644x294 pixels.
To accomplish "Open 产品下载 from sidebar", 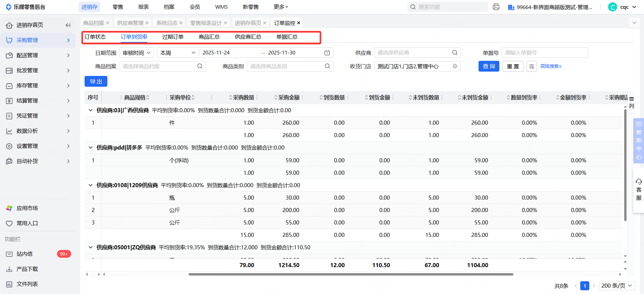I will coord(27,269).
